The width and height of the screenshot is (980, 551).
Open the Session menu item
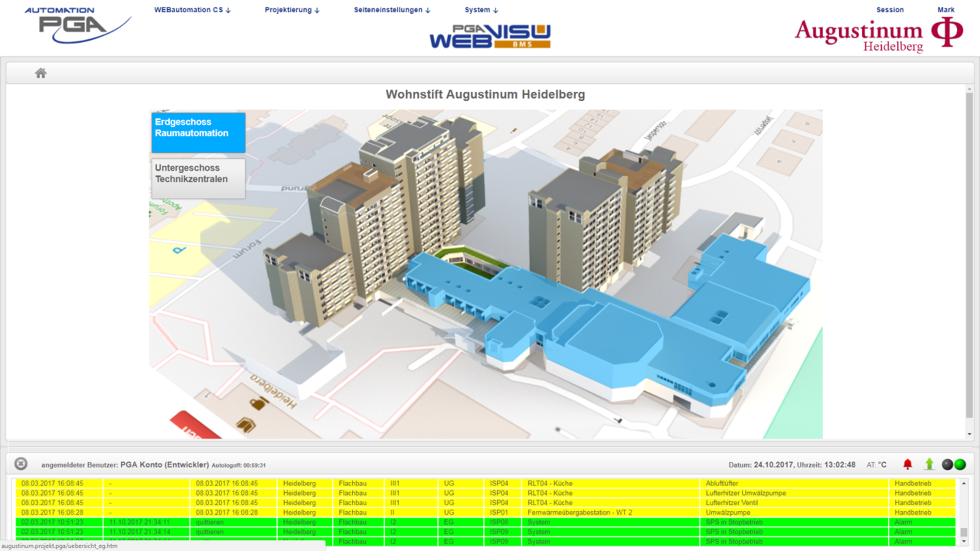pos(890,10)
